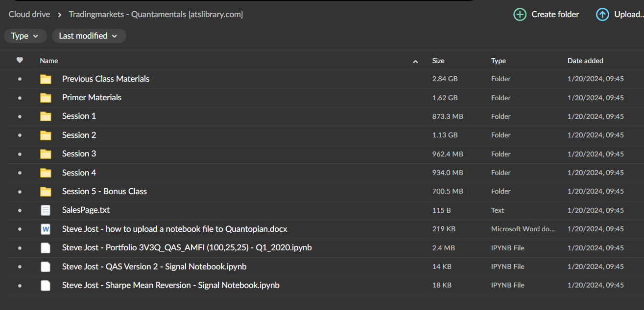
Task: Click the Tradingmarkets - Quantamentals breadcrumb link
Action: point(156,14)
